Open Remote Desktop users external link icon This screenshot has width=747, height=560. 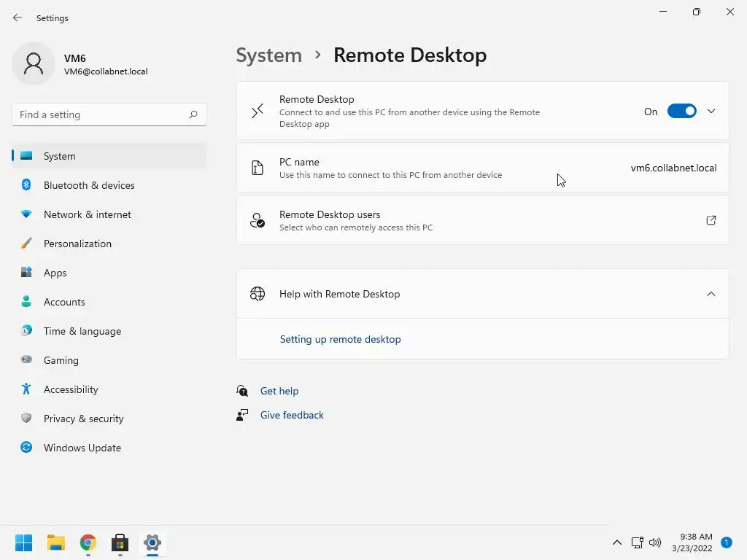[x=711, y=220]
